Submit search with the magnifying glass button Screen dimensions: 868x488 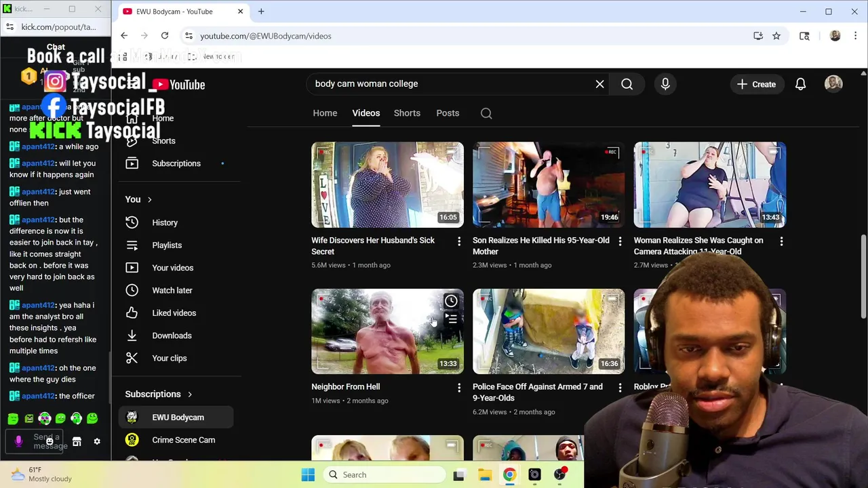coord(627,84)
